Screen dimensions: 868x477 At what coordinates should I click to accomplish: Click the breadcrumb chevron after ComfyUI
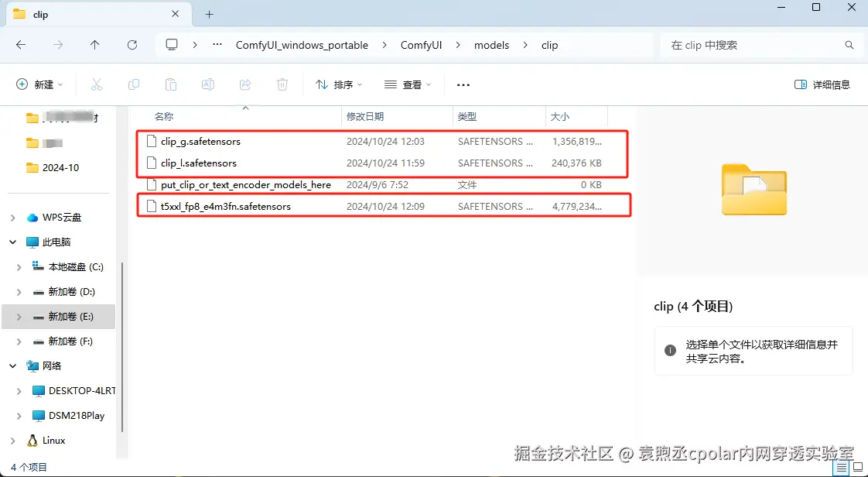point(458,46)
